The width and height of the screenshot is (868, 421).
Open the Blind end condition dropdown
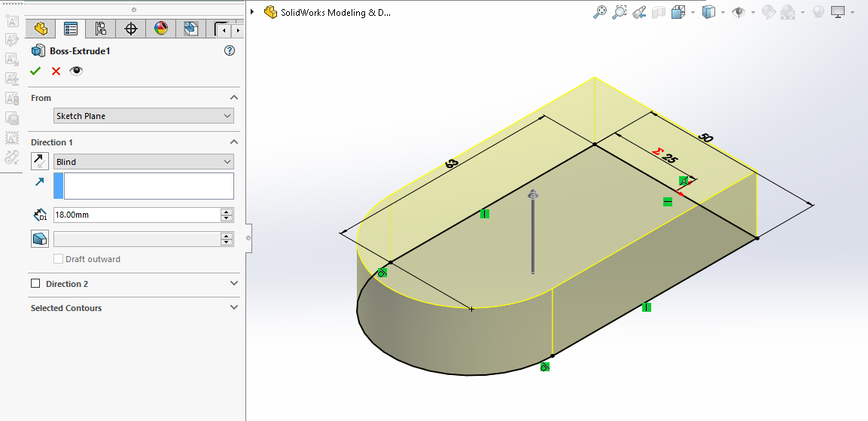[x=144, y=162]
